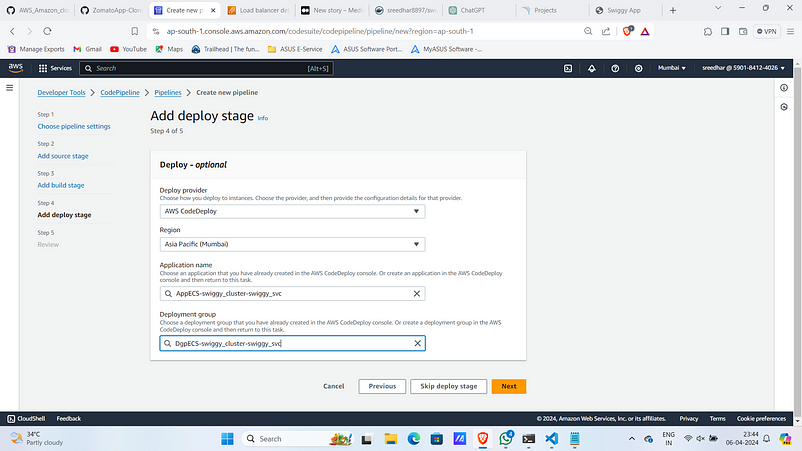Screen dimensions: 802x451
Task: Open the Feedback footer link
Action: click(x=69, y=419)
